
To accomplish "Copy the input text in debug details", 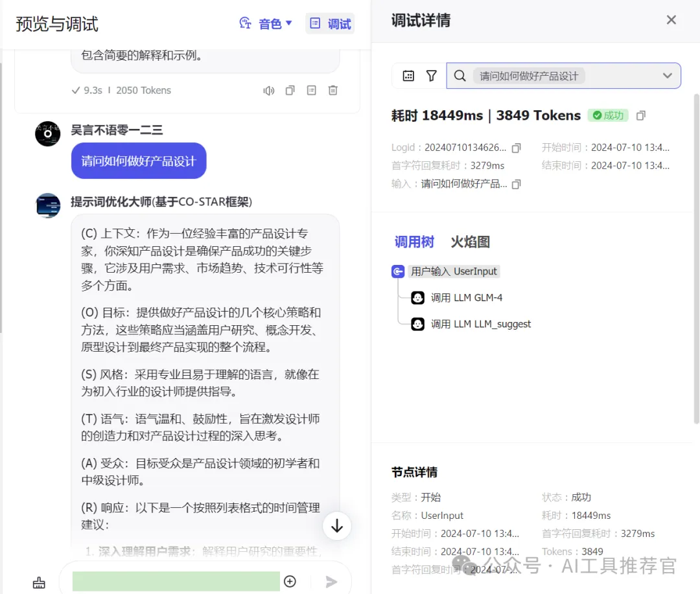I will (516, 185).
